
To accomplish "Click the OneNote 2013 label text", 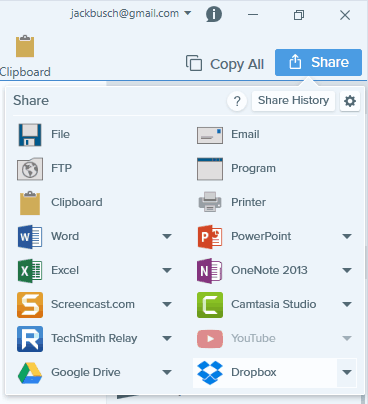I will (x=269, y=270).
